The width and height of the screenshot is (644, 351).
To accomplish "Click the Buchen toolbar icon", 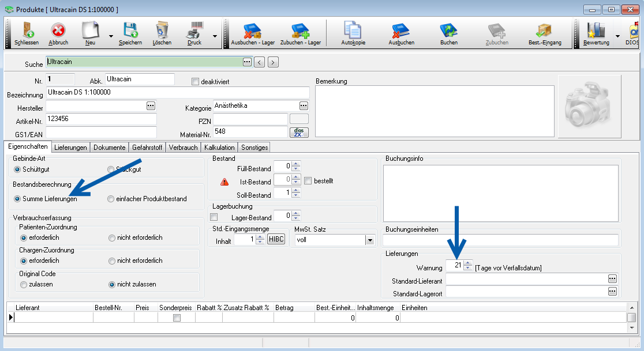I will click(448, 31).
